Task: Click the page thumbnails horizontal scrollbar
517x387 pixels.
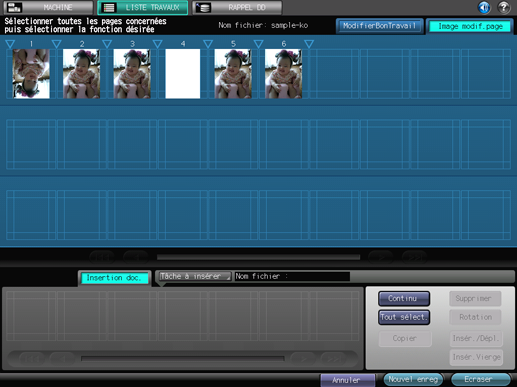Action: 258,257
